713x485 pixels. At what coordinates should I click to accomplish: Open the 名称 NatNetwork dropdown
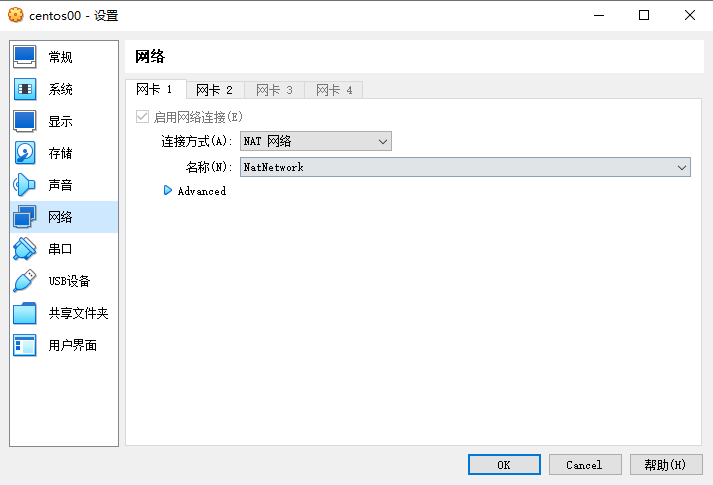click(x=465, y=167)
